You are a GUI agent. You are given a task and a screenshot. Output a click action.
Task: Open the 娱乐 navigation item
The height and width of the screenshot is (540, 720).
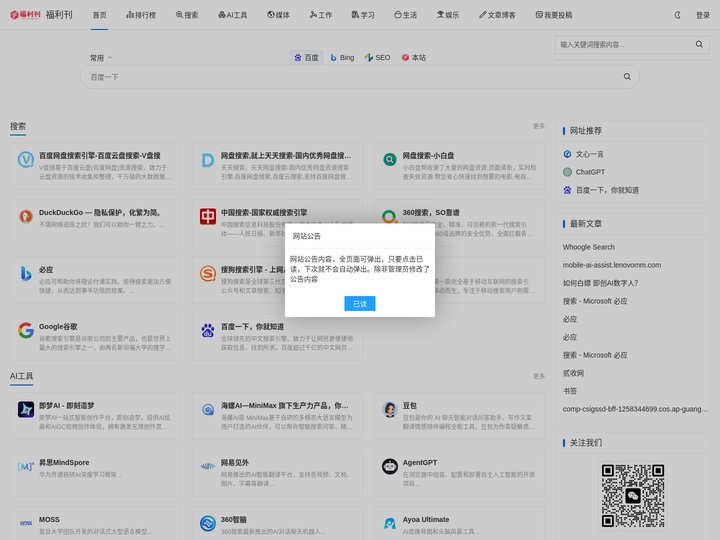click(448, 15)
